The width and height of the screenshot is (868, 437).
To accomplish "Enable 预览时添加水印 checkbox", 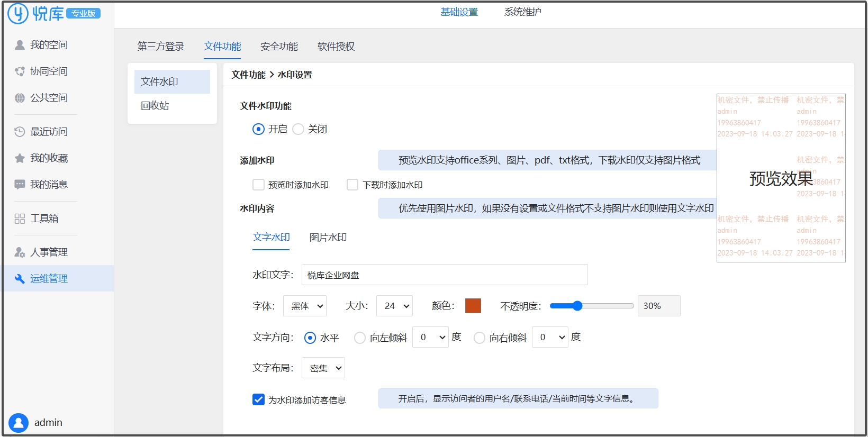I will [258, 185].
